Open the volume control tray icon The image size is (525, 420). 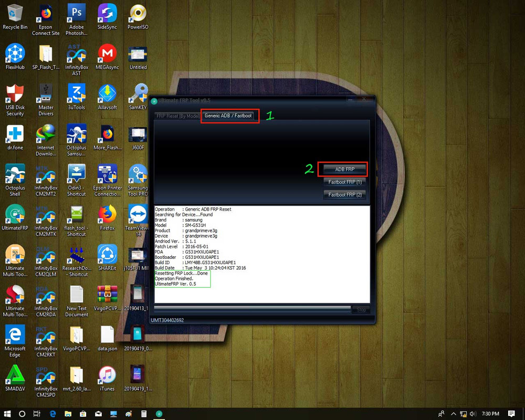point(473,414)
